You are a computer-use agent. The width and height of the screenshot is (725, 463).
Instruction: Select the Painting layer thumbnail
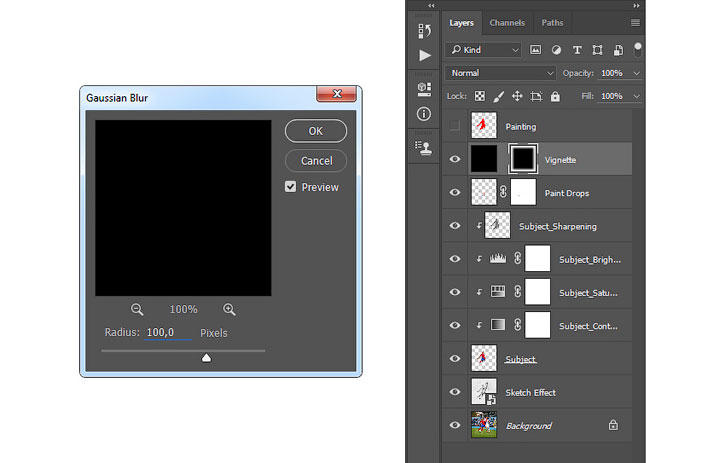[x=484, y=125]
